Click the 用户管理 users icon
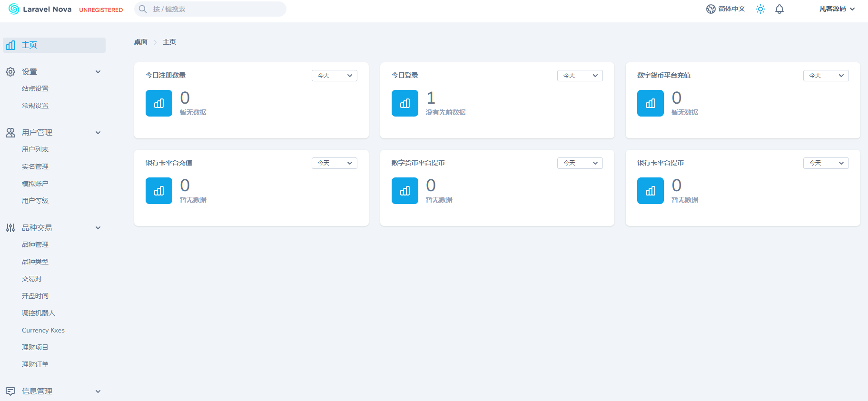 tap(10, 133)
